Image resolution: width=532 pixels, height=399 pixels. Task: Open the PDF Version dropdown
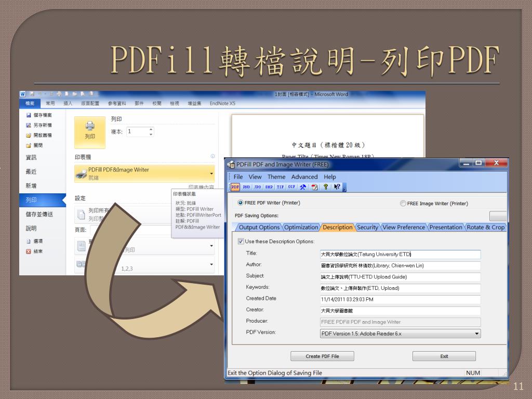pos(477,334)
